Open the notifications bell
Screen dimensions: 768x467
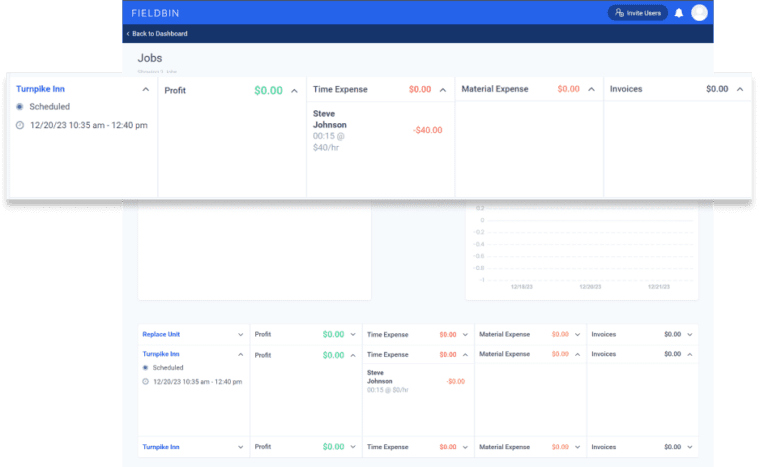tap(679, 13)
